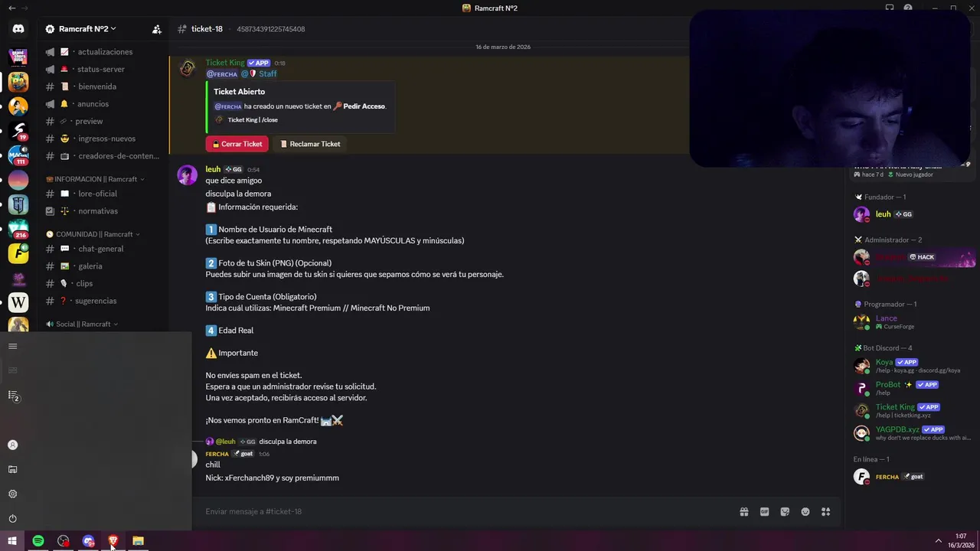Open the apps launcher icon in chat bar
This screenshot has width=980, height=551.
[826, 512]
